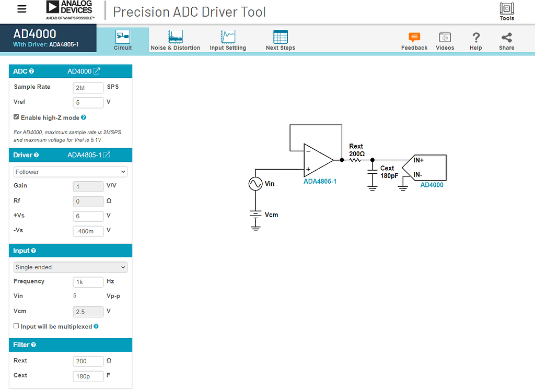Screen dimensions: 535x392
Task: Click the Driver help question mark
Action: coord(37,155)
